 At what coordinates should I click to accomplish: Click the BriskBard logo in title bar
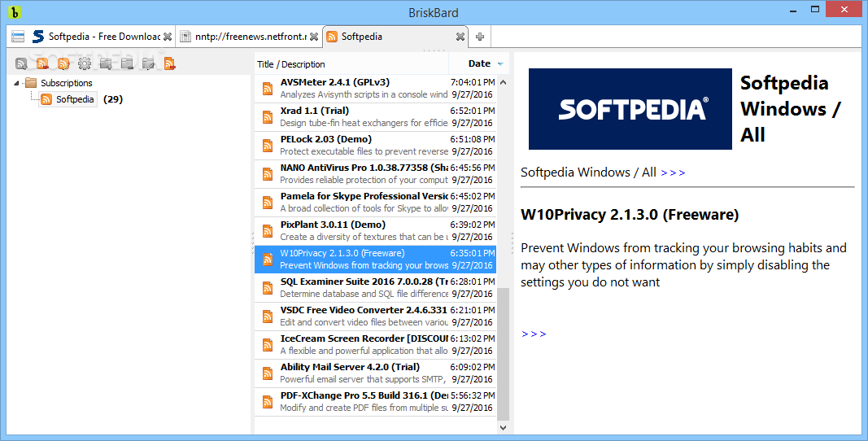(x=15, y=11)
